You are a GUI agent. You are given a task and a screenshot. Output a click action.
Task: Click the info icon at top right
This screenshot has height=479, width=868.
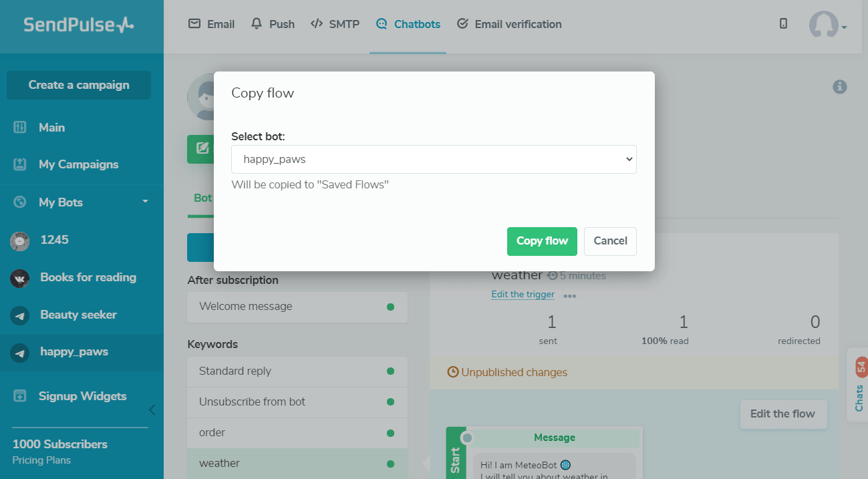click(840, 87)
